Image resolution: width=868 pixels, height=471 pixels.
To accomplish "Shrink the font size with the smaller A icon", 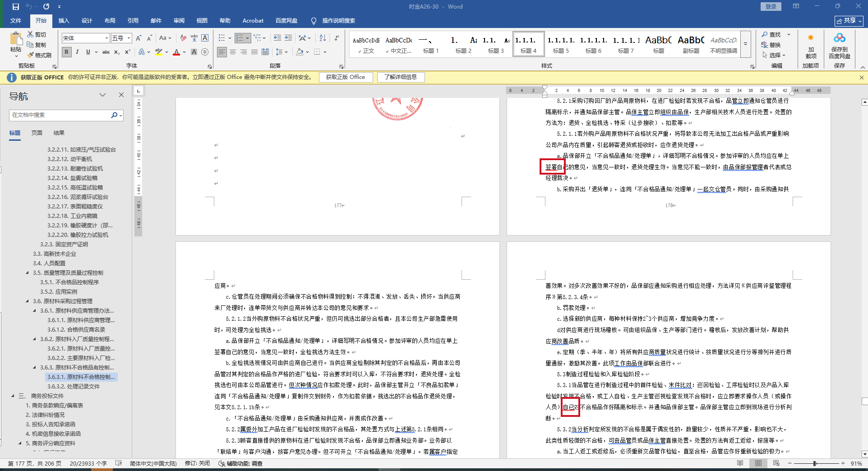I will pos(149,38).
